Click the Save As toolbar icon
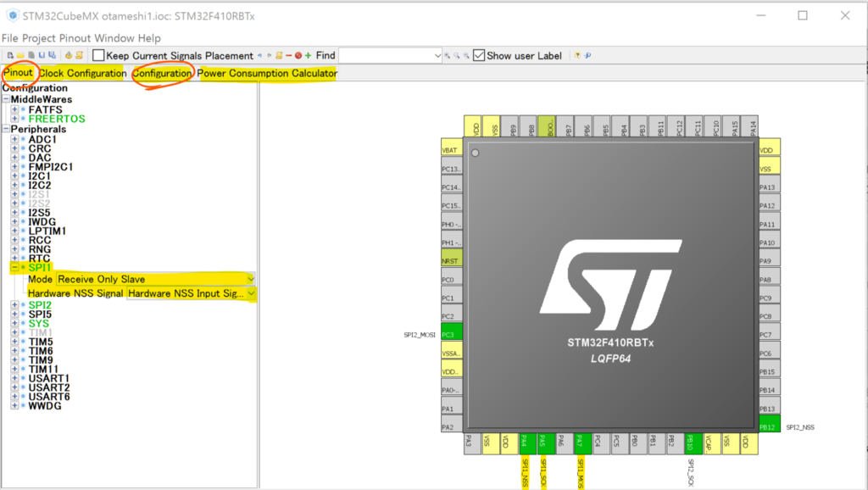The height and width of the screenshot is (490, 868). point(52,55)
